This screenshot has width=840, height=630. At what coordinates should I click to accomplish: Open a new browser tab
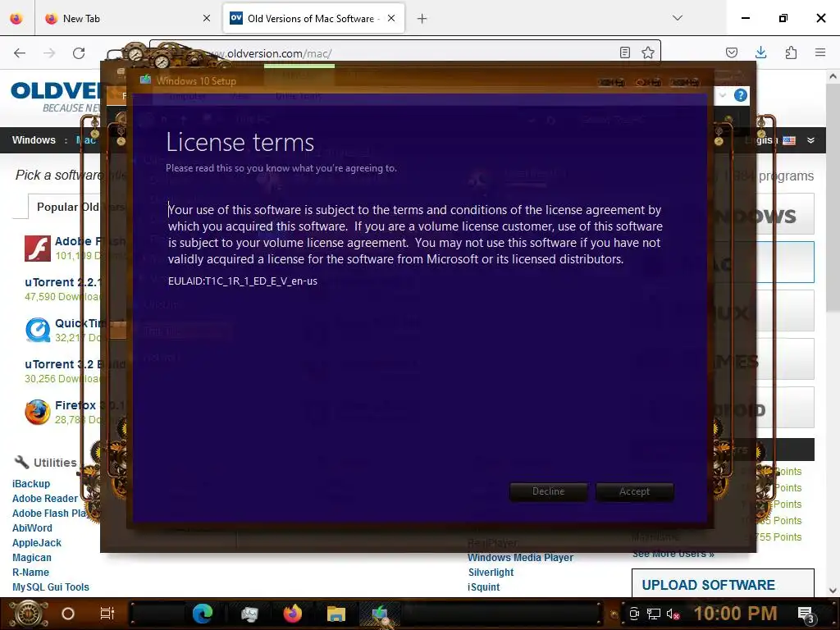point(422,19)
